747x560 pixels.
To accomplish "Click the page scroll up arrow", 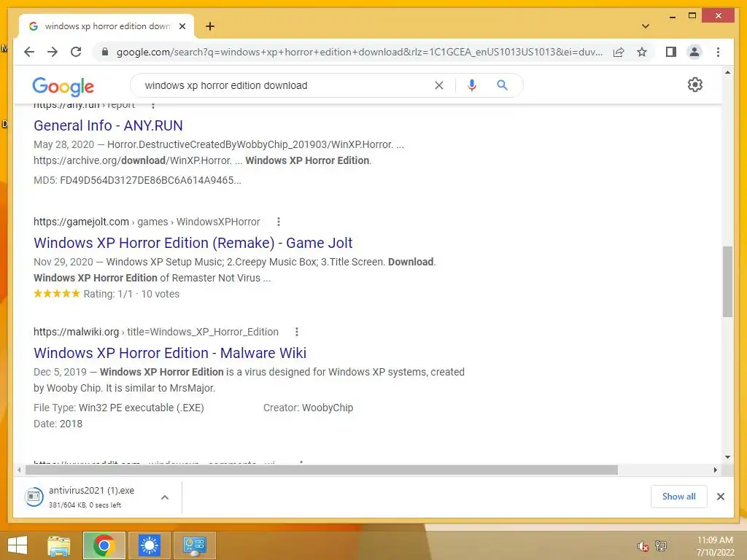I will (727, 72).
